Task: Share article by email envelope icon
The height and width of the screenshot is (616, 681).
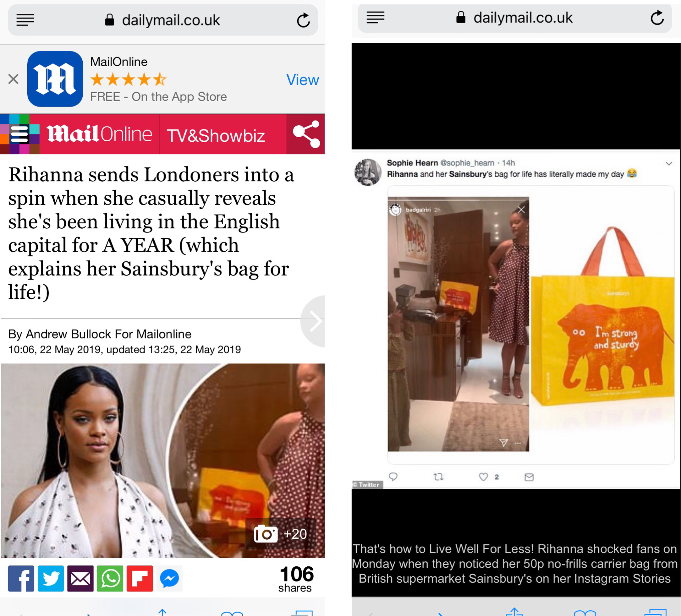Action: pos(80,578)
